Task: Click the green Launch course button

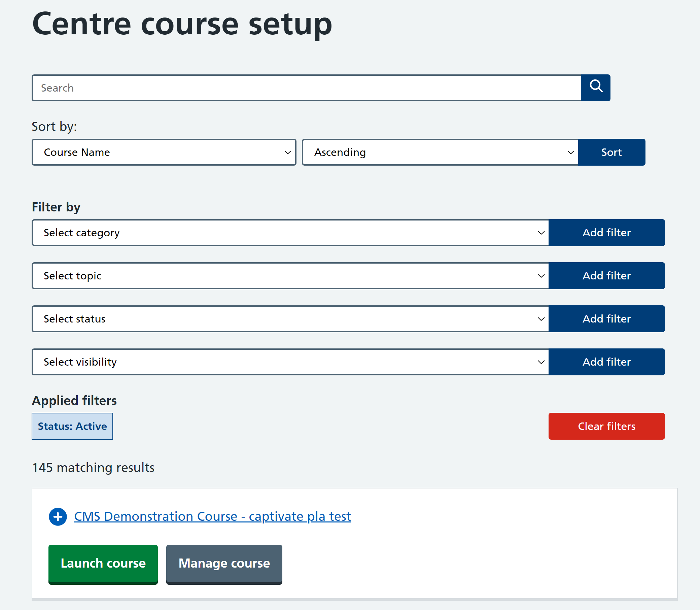Action: [x=103, y=563]
